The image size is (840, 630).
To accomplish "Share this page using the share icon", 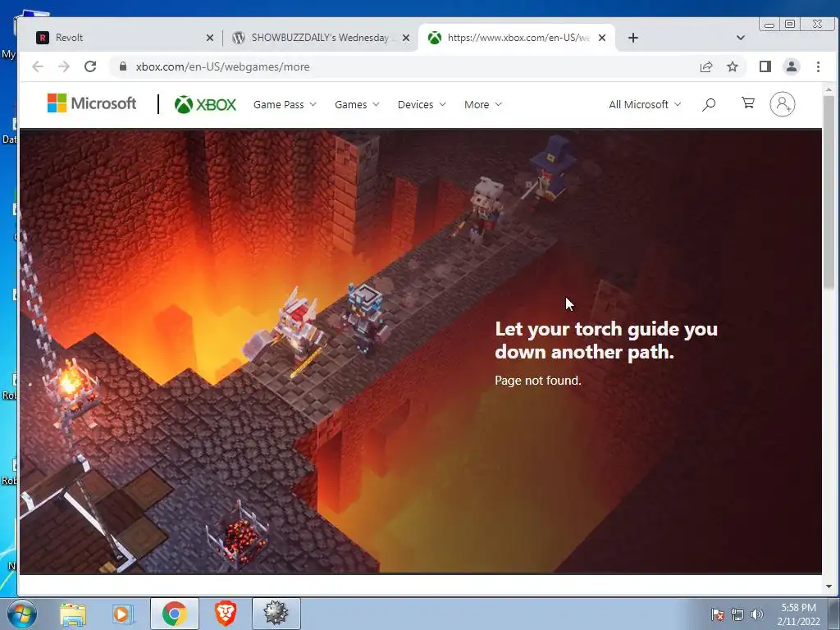I will 706,66.
